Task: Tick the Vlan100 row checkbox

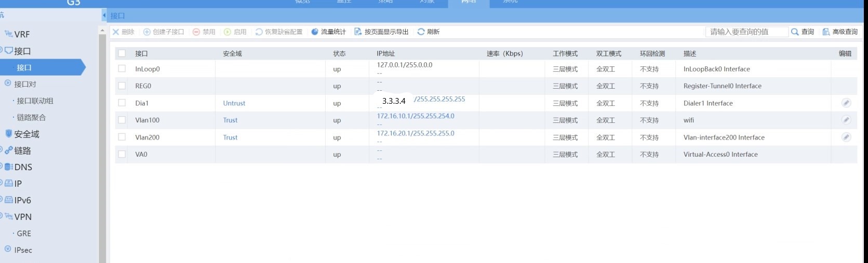Action: [x=122, y=120]
